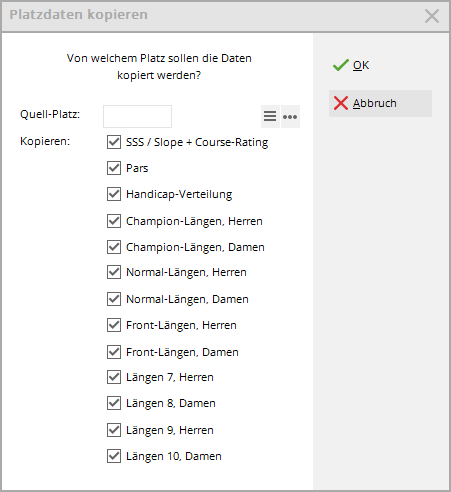The image size is (451, 492).
Task: Open the list icon next to Quell-Platz
Action: (x=270, y=116)
